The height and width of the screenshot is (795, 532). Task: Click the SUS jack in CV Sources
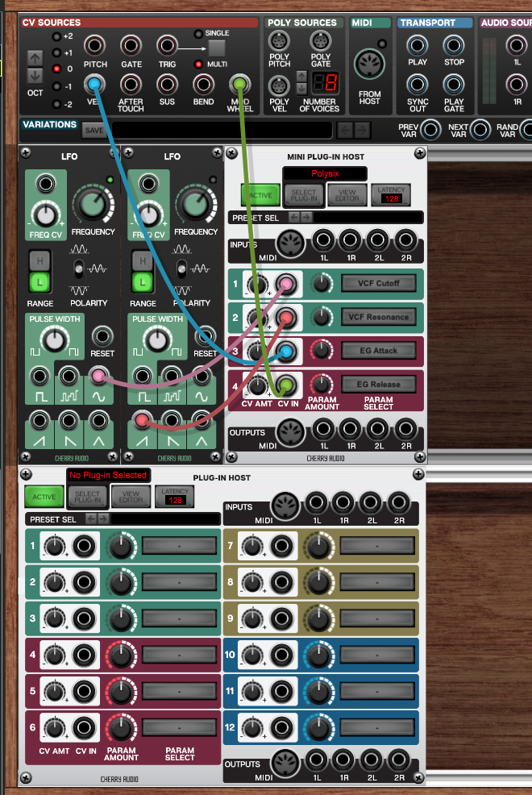click(167, 84)
